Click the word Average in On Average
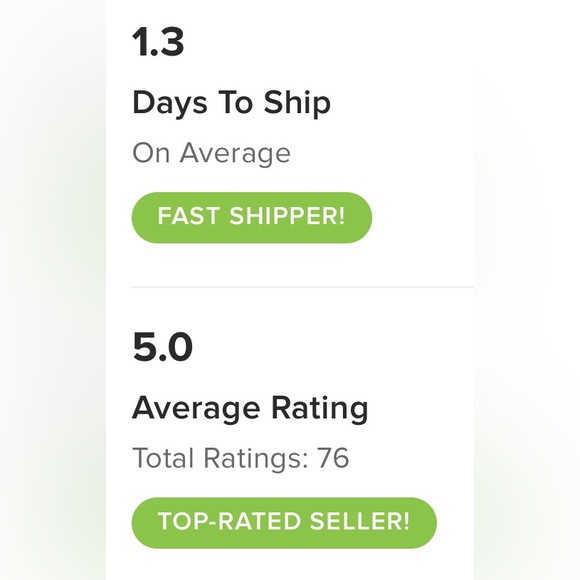The height and width of the screenshot is (580, 580). tap(235, 154)
